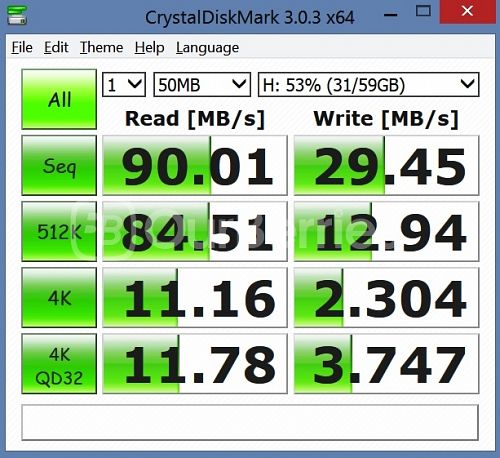The width and height of the screenshot is (500, 458).
Task: Click the 4K QD32 write result 3.747
Action: (x=386, y=364)
